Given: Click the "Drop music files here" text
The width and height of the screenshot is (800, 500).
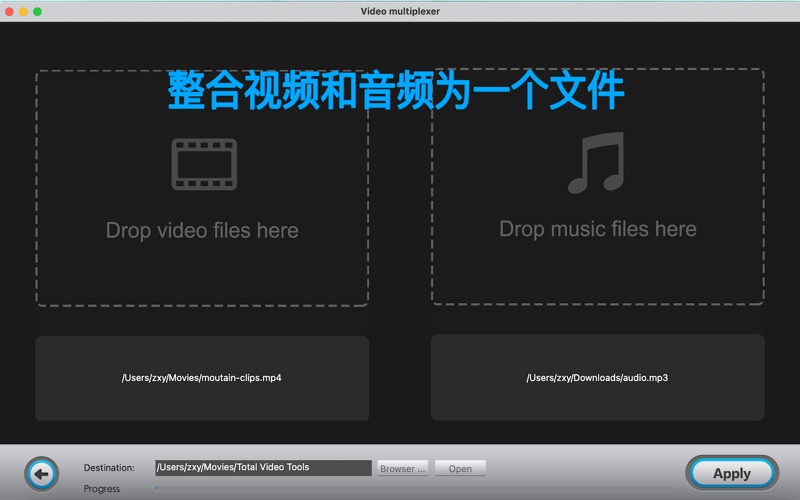Looking at the screenshot, I should (597, 229).
